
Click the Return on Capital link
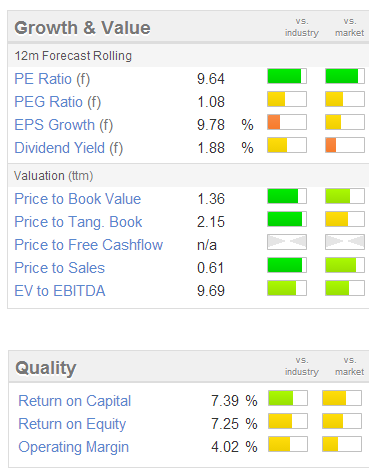[75, 401]
